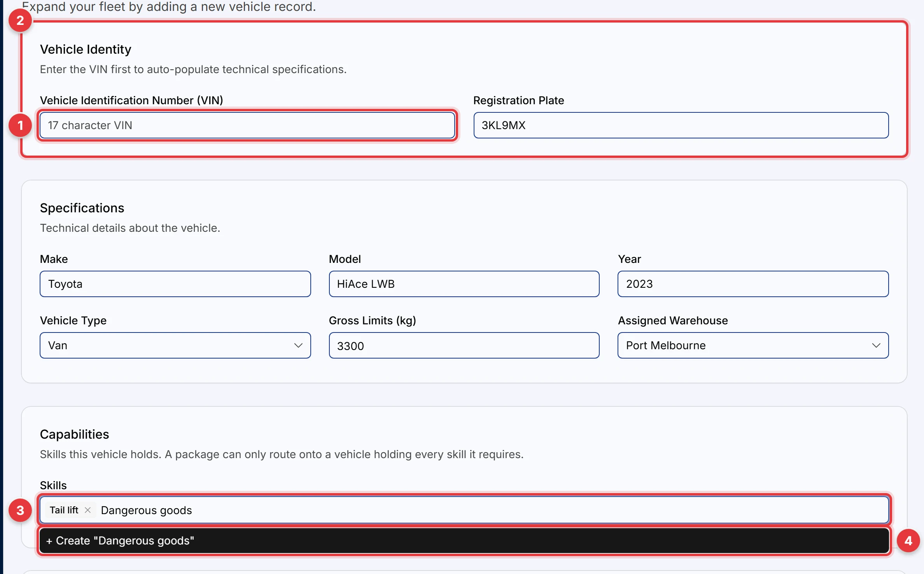The height and width of the screenshot is (574, 924).
Task: Click the Make label
Action: (54, 259)
